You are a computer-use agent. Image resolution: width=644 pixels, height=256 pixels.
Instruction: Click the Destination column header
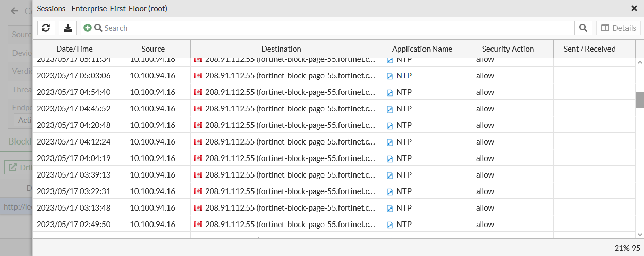[281, 49]
